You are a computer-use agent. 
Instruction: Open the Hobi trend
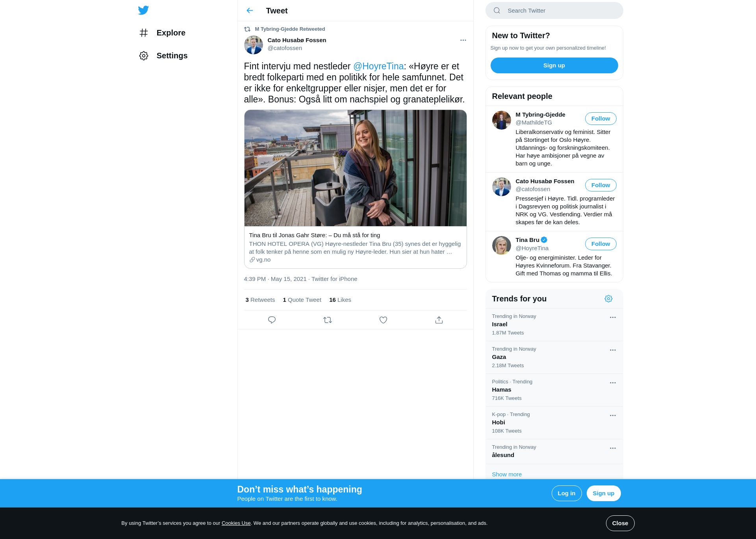pyautogui.click(x=554, y=423)
